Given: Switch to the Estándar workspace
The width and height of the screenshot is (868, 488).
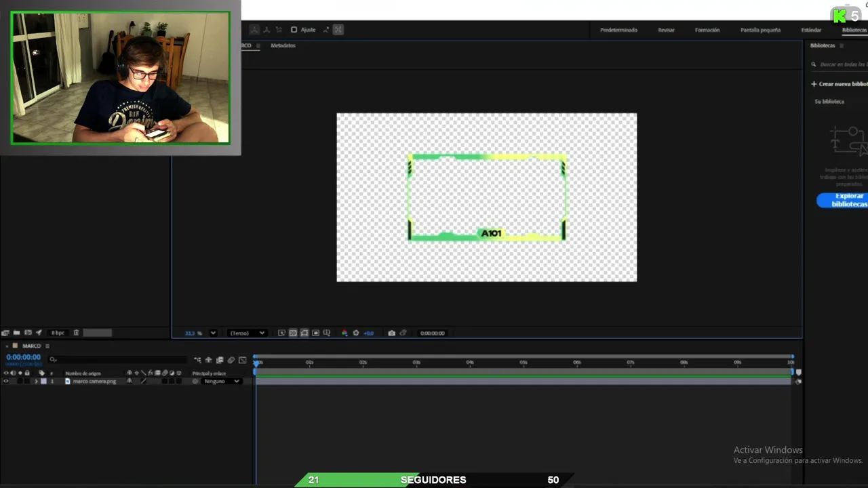Looking at the screenshot, I should (x=811, y=30).
